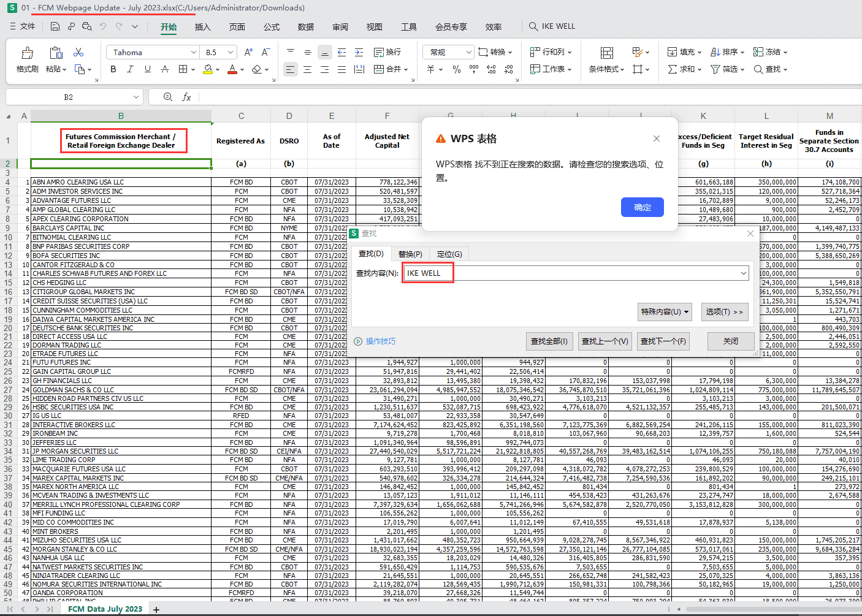This screenshot has width=862, height=616.
Task: Increase font size with A+ icon
Action: click(248, 52)
